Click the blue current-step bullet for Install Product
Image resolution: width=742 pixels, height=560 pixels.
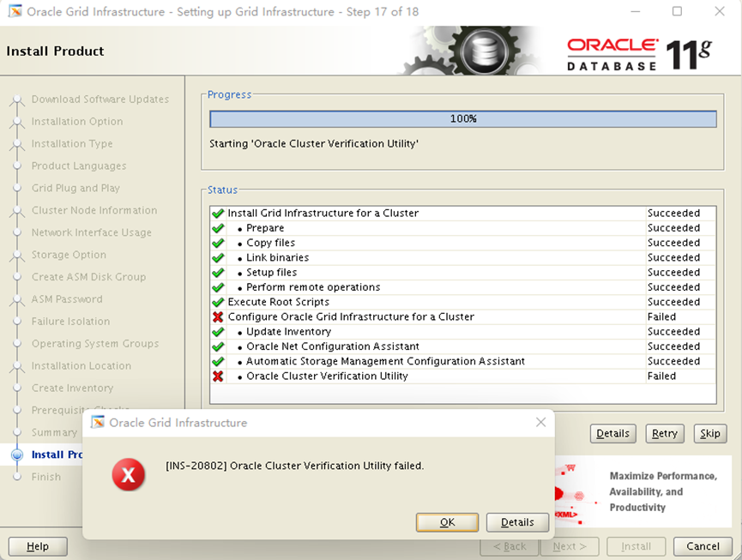coord(17,455)
